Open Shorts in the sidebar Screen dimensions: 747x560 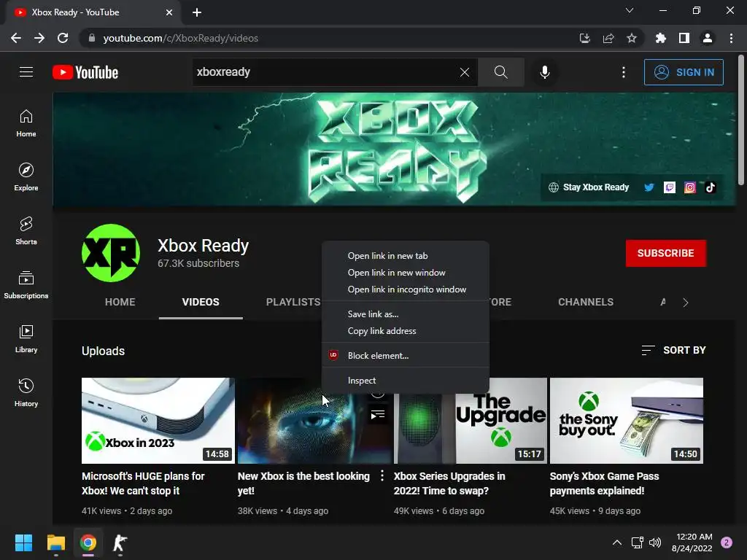[x=26, y=231]
